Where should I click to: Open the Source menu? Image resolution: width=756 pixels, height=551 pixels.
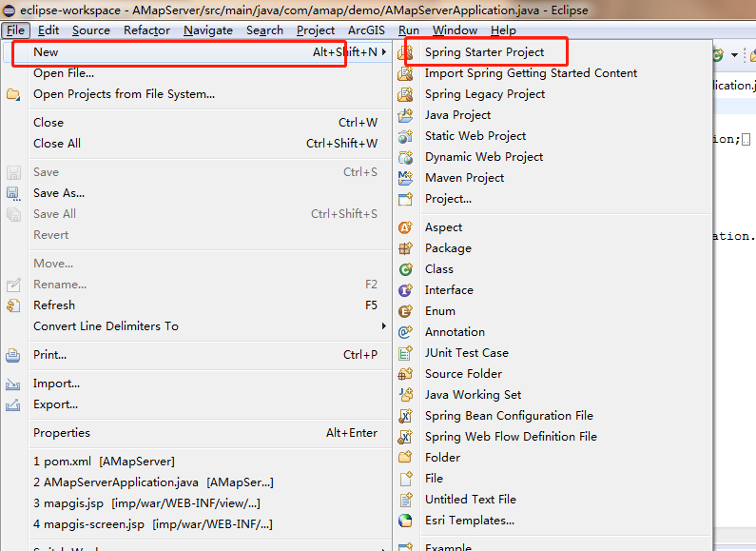pyautogui.click(x=91, y=30)
